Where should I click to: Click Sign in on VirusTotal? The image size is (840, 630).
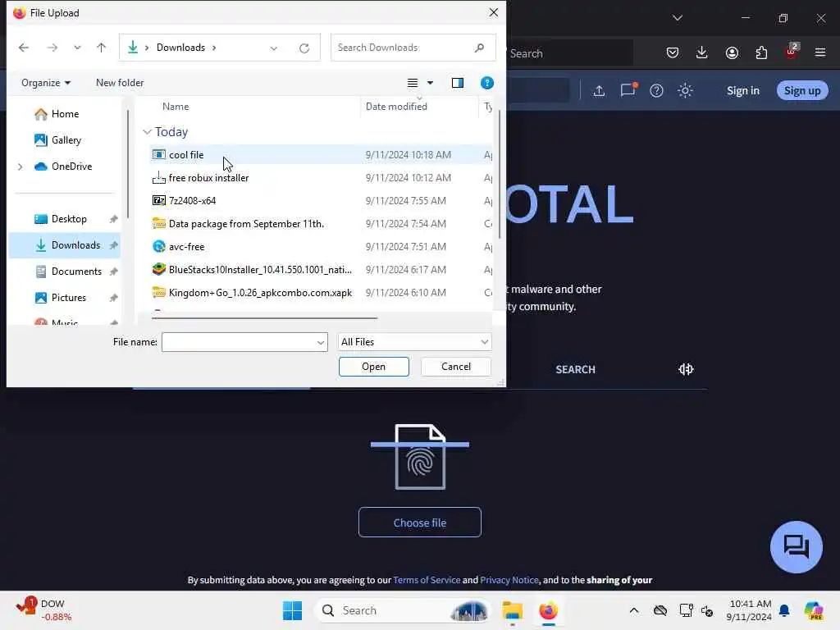click(743, 91)
